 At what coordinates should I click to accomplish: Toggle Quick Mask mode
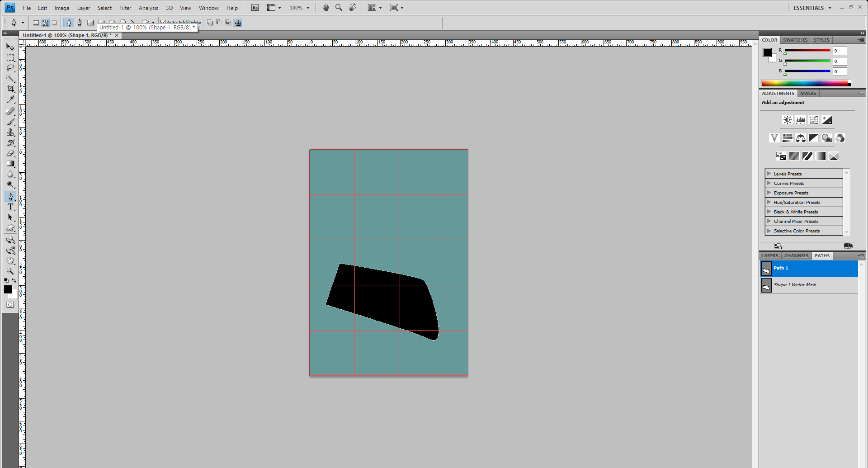[10, 305]
